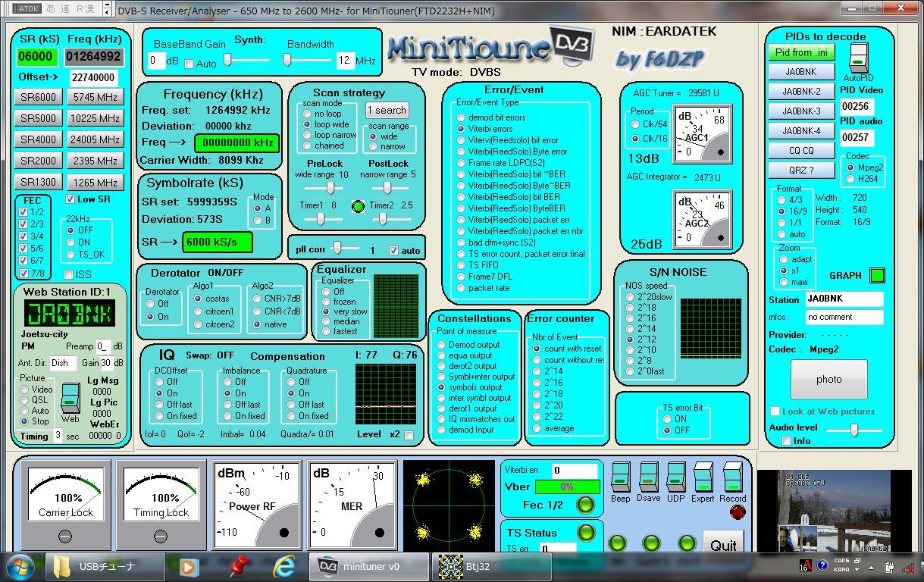The width and height of the screenshot is (924, 582).
Task: Click the AGC1 dB meter
Action: [702, 135]
